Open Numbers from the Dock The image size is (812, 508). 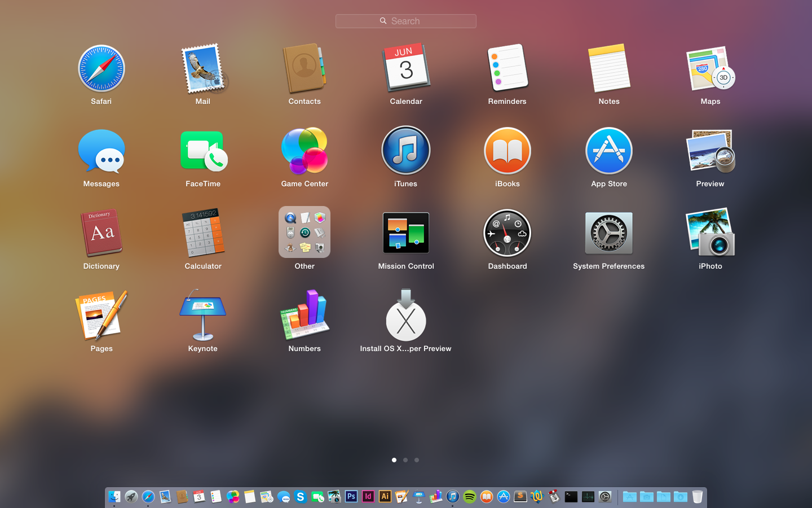tap(436, 497)
